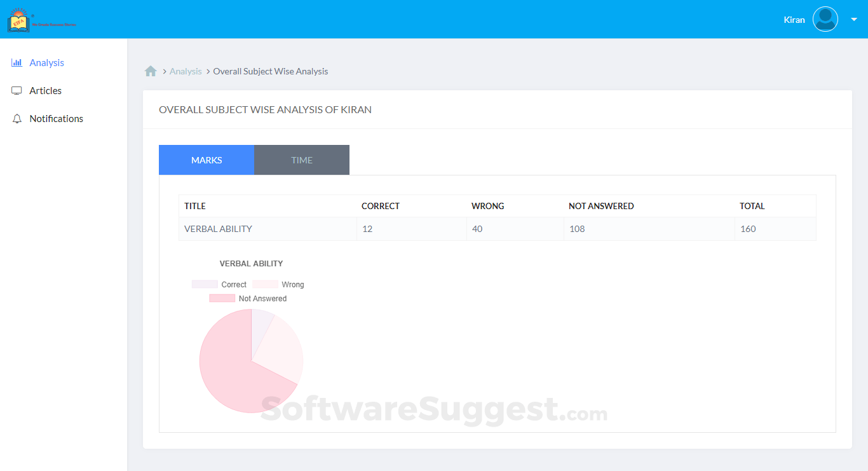The height and width of the screenshot is (471, 868).
Task: Click the Notifications bell icon
Action: tap(17, 118)
